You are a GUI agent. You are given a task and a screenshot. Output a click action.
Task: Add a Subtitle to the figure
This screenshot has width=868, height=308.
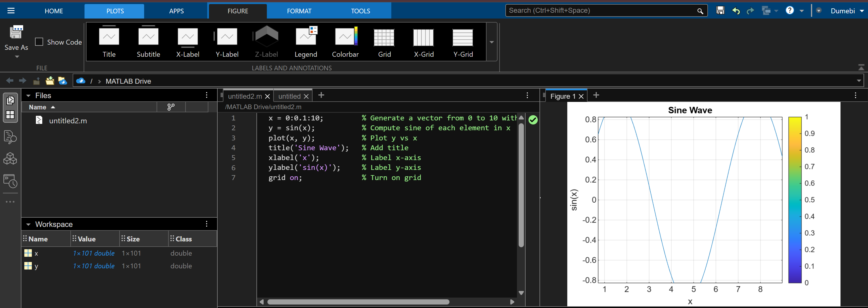[x=148, y=41]
